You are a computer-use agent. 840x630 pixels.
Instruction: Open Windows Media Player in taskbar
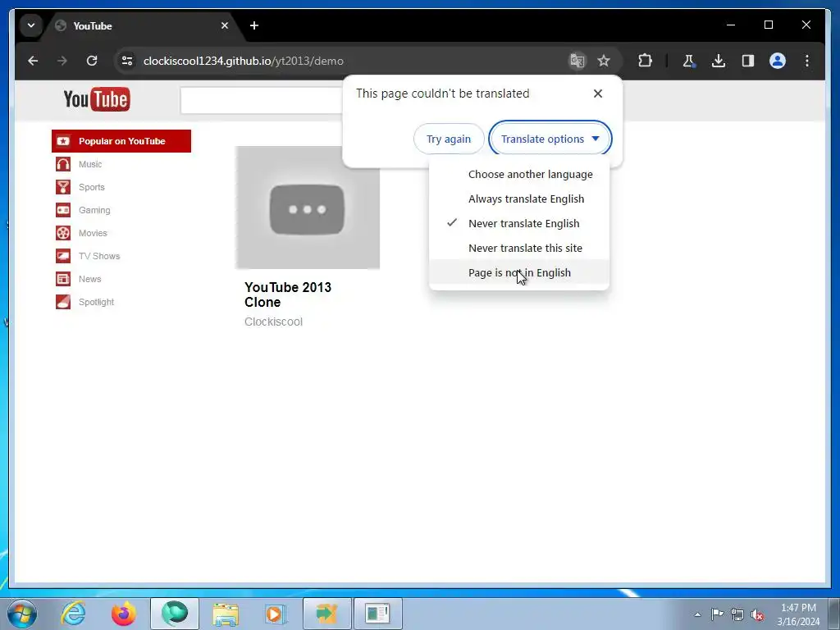click(x=276, y=614)
